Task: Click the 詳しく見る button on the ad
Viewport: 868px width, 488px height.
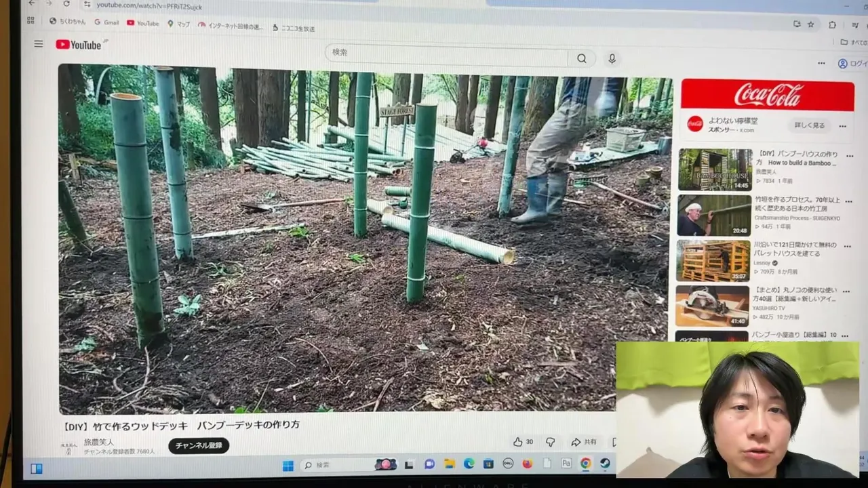Action: 810,125
